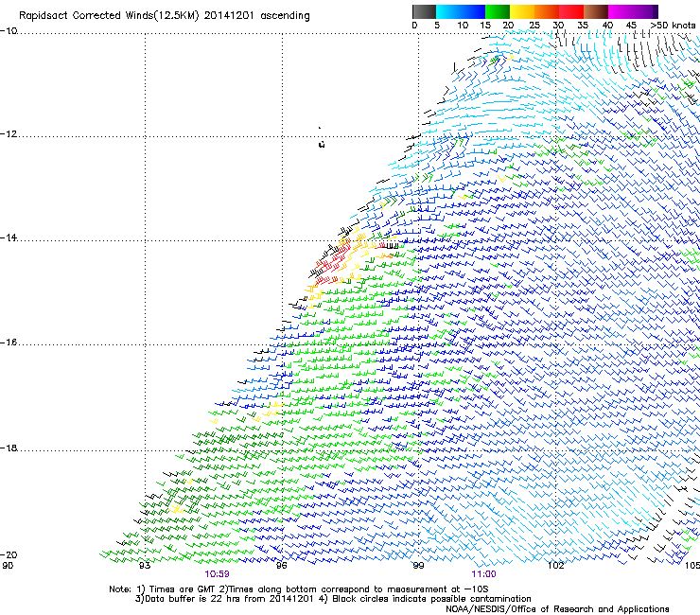The width and height of the screenshot is (700, 615).
Task: Click the blue 10-15 knots legend color
Action: pos(473,11)
